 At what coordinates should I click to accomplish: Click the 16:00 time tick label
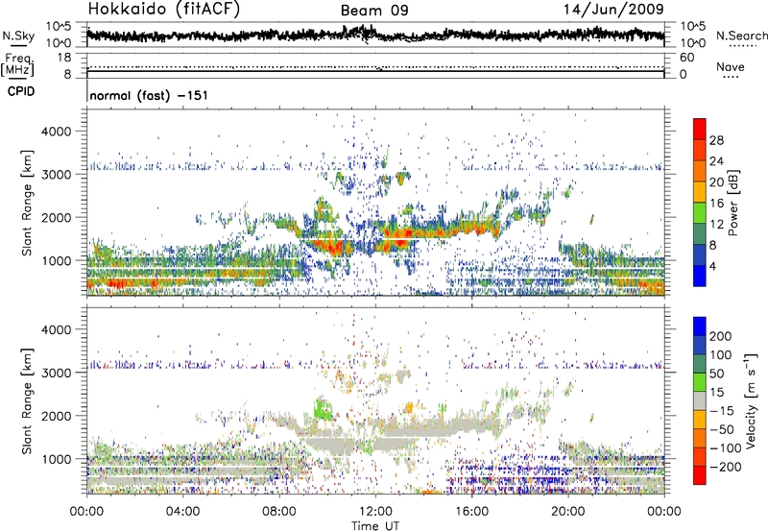click(471, 512)
